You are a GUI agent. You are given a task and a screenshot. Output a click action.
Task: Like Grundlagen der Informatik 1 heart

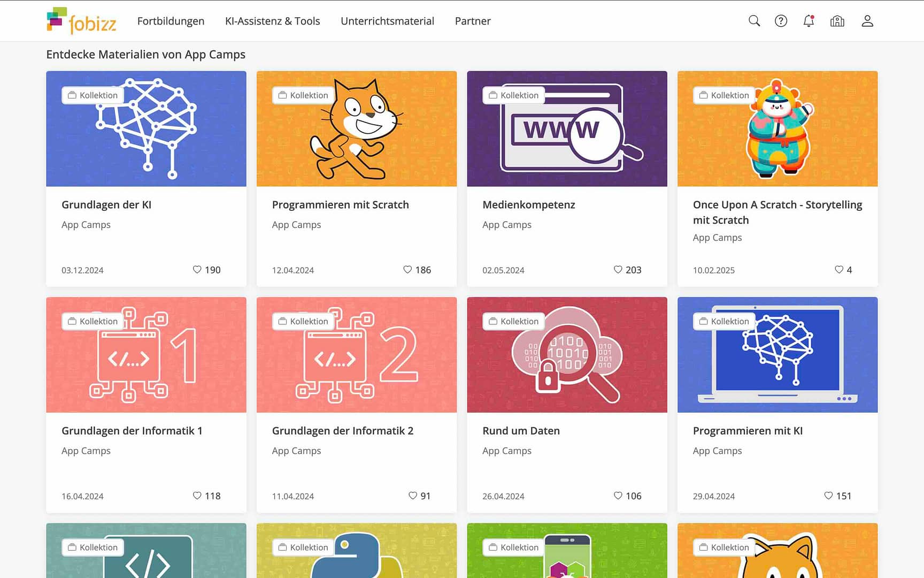coord(197,496)
